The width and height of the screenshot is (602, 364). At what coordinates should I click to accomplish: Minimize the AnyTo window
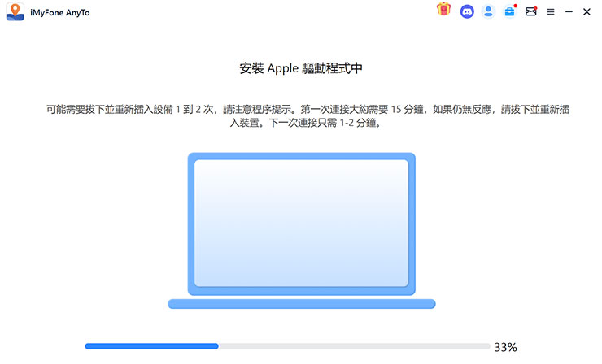click(x=569, y=12)
